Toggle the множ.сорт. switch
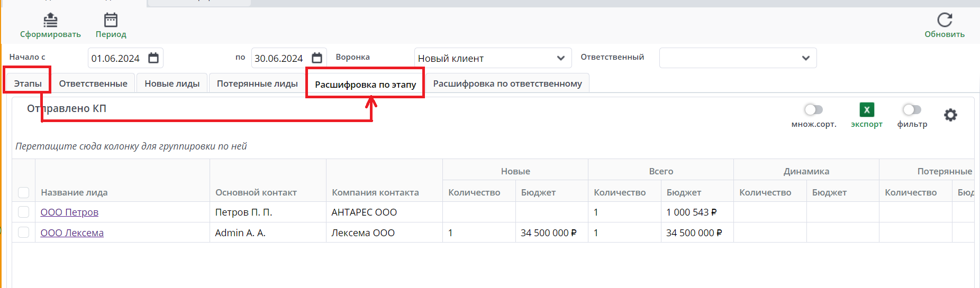This screenshot has width=980, height=288. 813,109
